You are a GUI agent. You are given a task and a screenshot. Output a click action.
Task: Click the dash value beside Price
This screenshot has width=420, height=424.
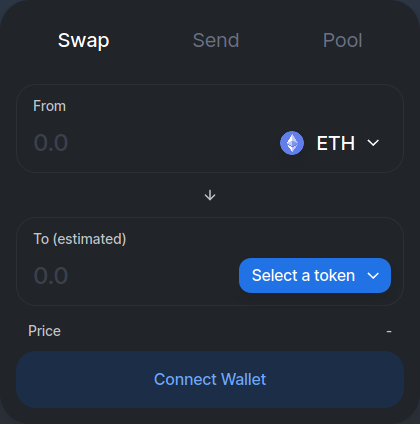(389, 331)
